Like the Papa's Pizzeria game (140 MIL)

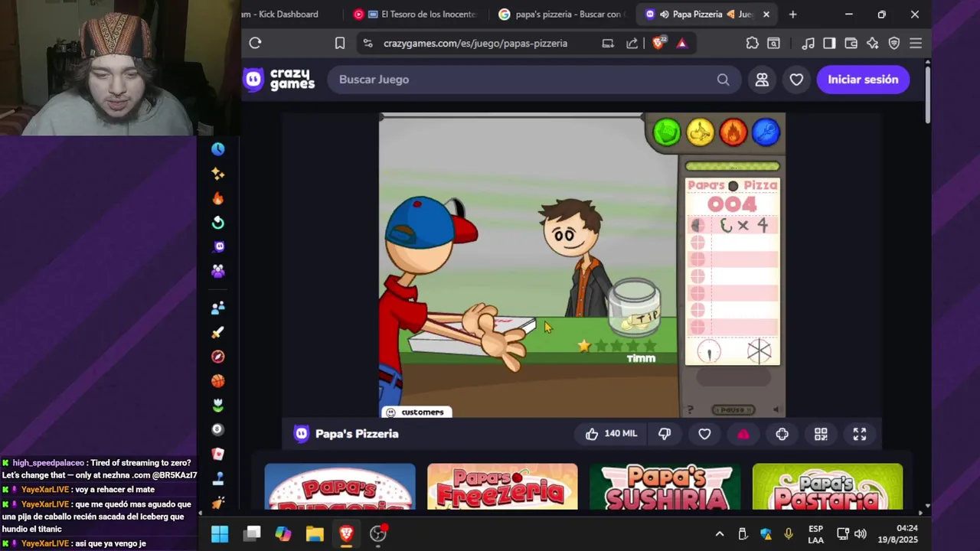[x=611, y=434]
